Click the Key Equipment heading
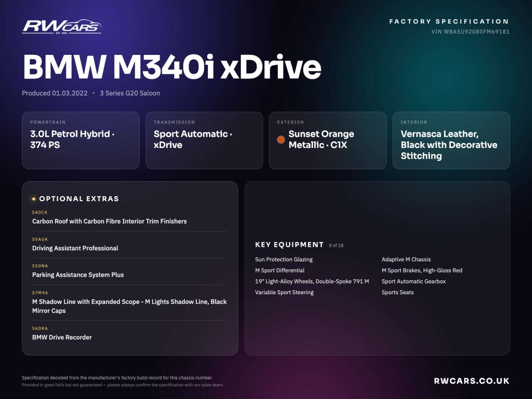 point(289,245)
